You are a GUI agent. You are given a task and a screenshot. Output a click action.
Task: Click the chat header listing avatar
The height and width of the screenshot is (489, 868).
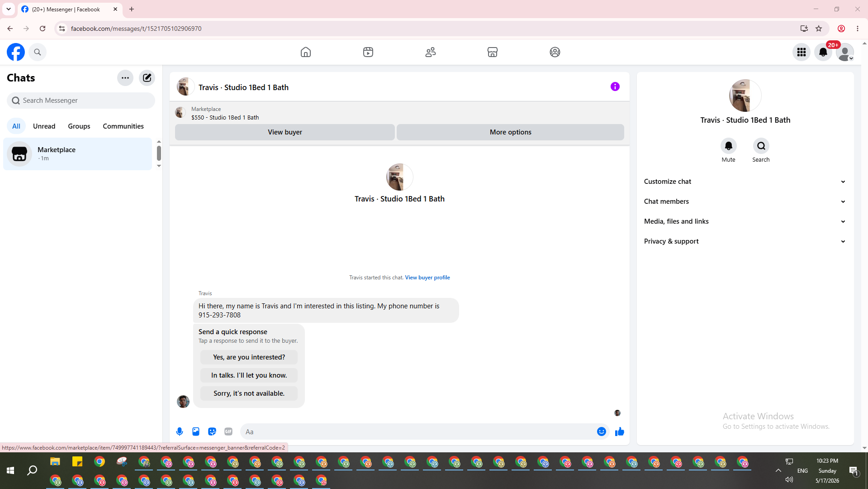(185, 86)
